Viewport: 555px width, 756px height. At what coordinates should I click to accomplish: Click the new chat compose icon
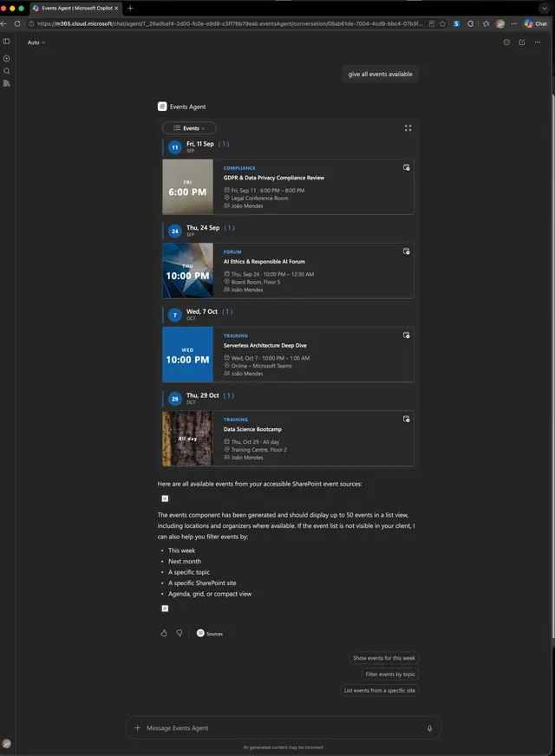click(x=522, y=42)
